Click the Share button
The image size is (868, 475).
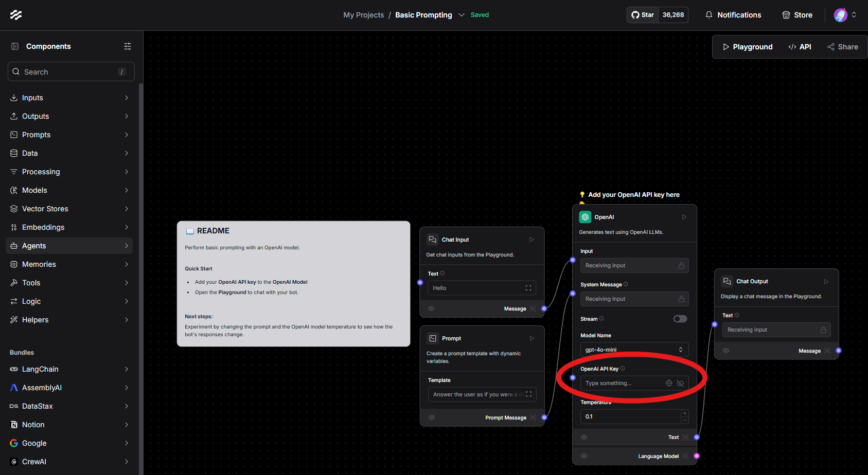click(843, 47)
